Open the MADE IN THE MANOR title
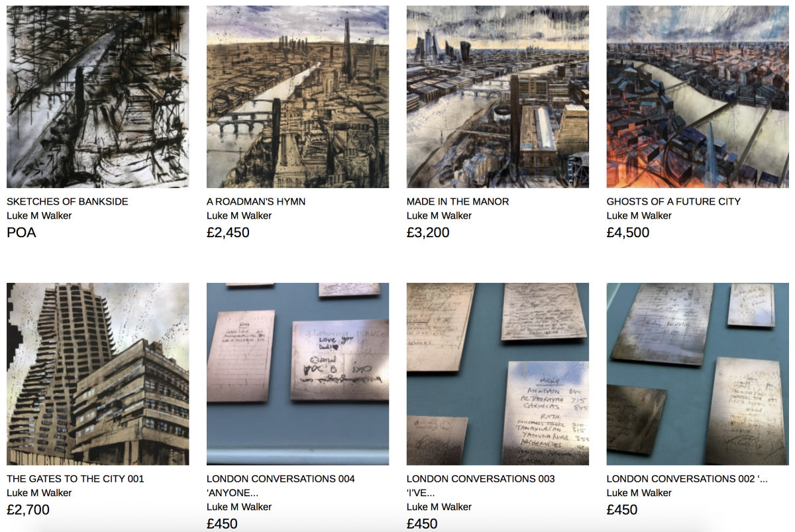 458,201
